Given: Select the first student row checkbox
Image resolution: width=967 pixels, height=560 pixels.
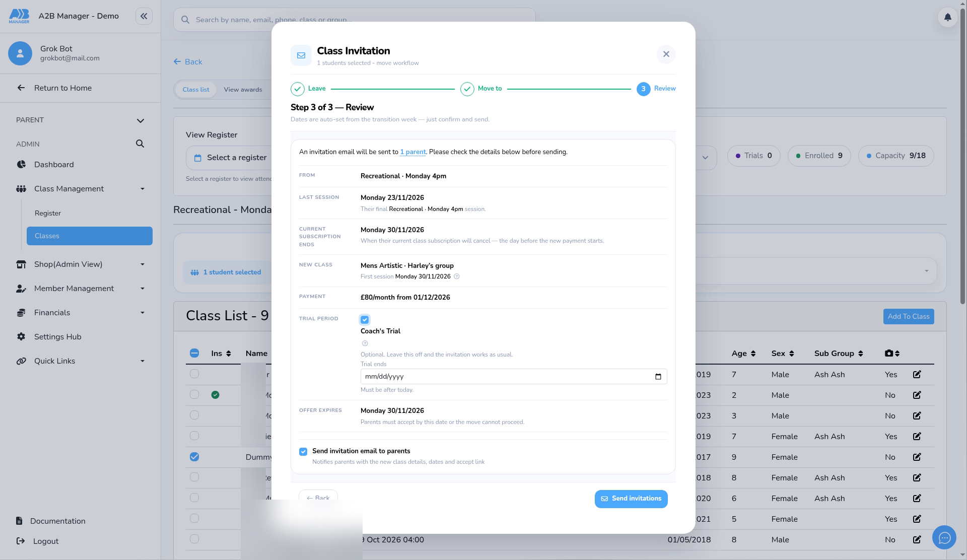Looking at the screenshot, I should pyautogui.click(x=194, y=374).
